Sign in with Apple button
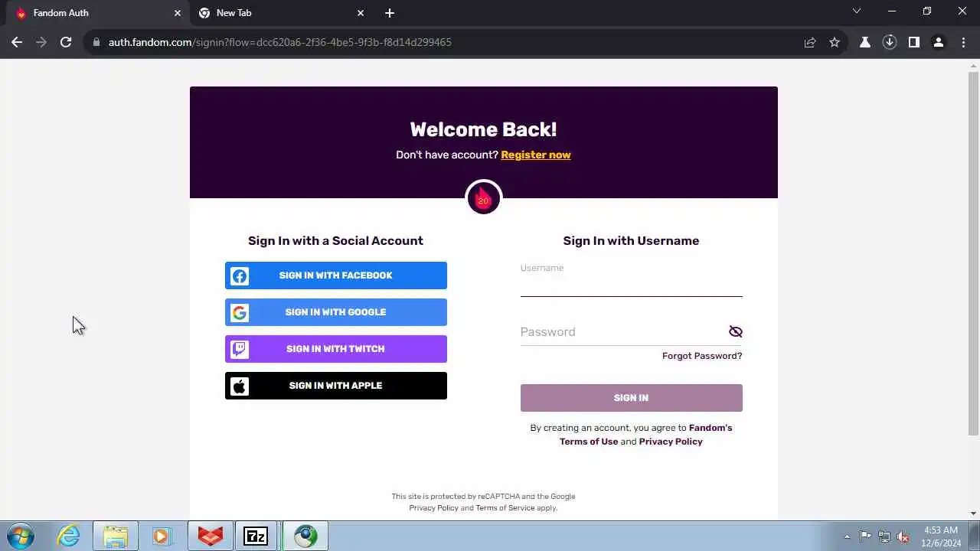Image resolution: width=980 pixels, height=551 pixels. pyautogui.click(x=335, y=386)
